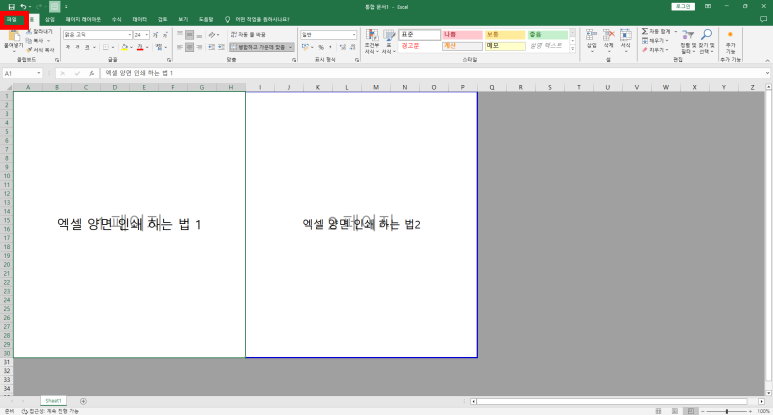
Task: Click the insert function fx icon
Action: [x=92, y=73]
